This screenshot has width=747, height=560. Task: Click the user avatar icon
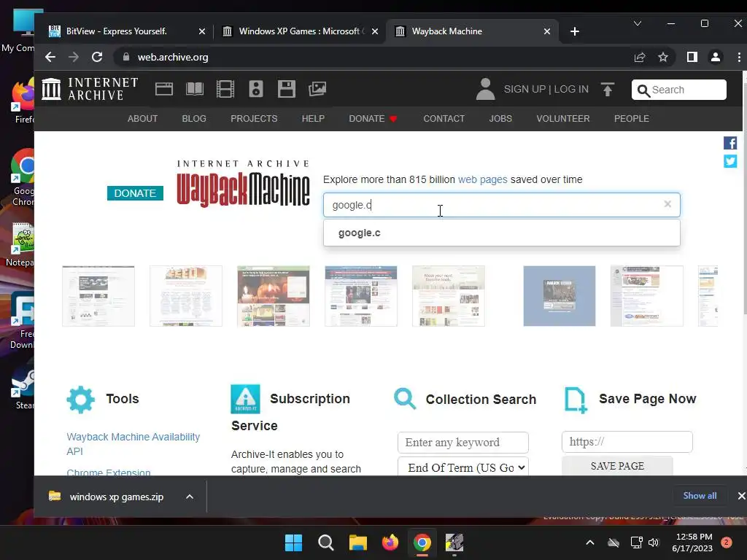click(485, 89)
